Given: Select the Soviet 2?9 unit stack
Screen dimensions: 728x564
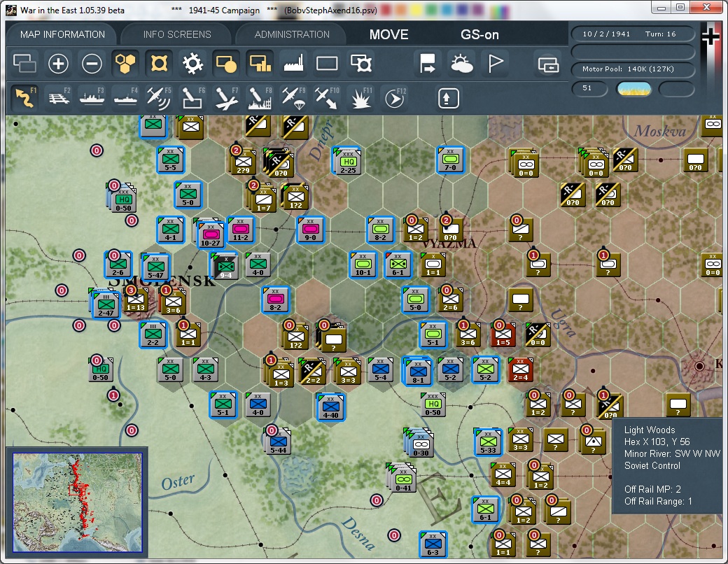Looking at the screenshot, I should coord(243,162).
